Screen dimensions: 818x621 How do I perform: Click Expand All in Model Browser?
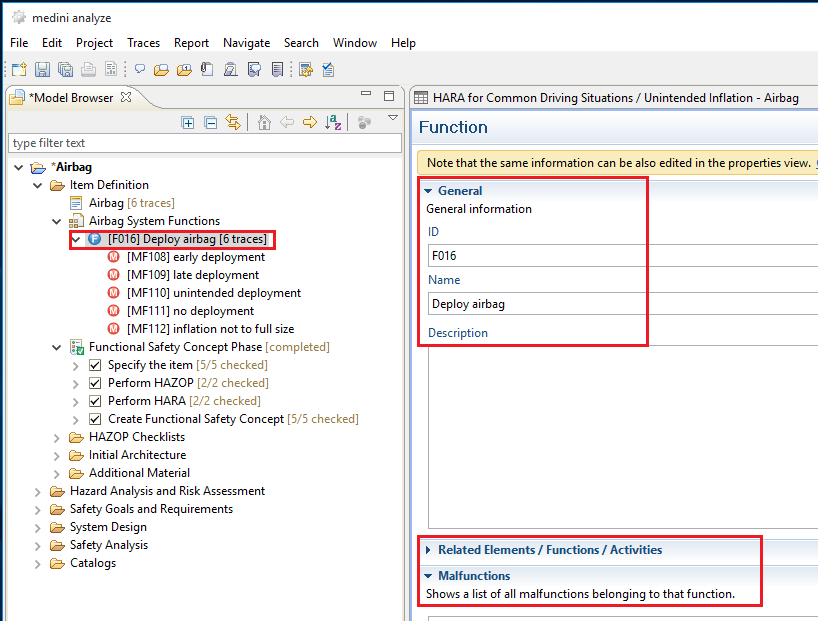[x=187, y=122]
